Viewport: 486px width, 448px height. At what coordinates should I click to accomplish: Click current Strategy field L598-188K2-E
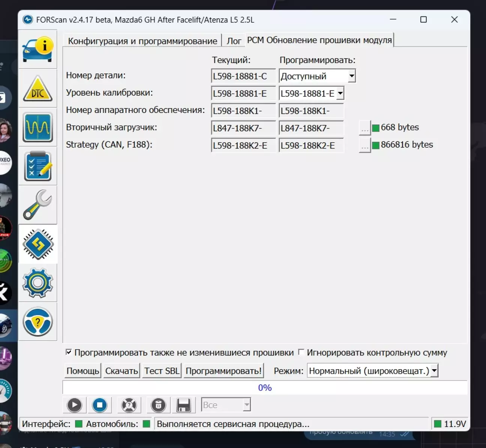tap(243, 145)
